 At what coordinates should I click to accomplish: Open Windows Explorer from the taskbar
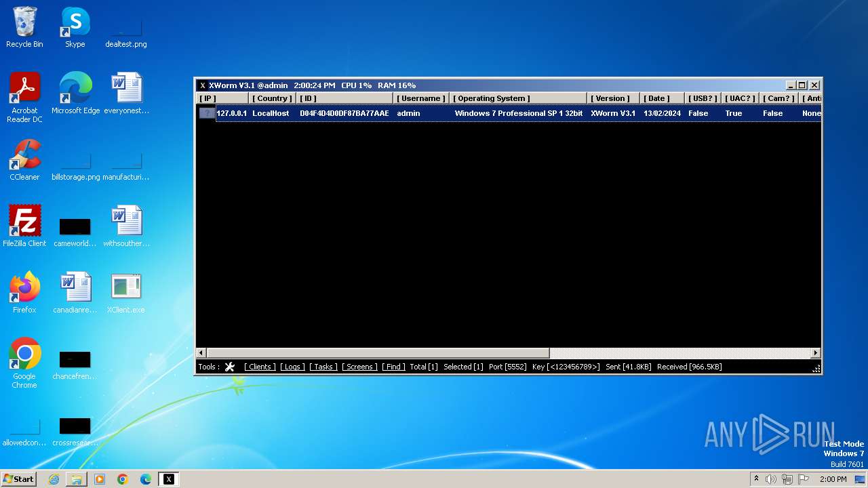coord(77,479)
